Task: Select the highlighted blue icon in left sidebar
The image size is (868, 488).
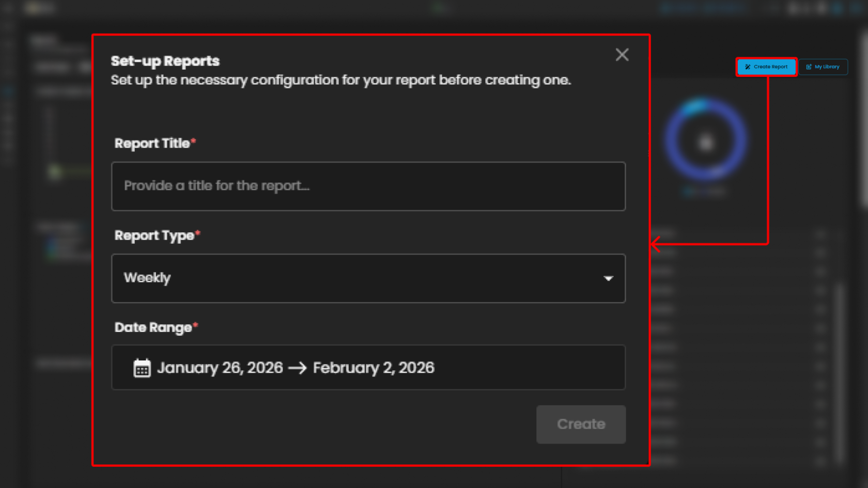Action: (x=8, y=91)
